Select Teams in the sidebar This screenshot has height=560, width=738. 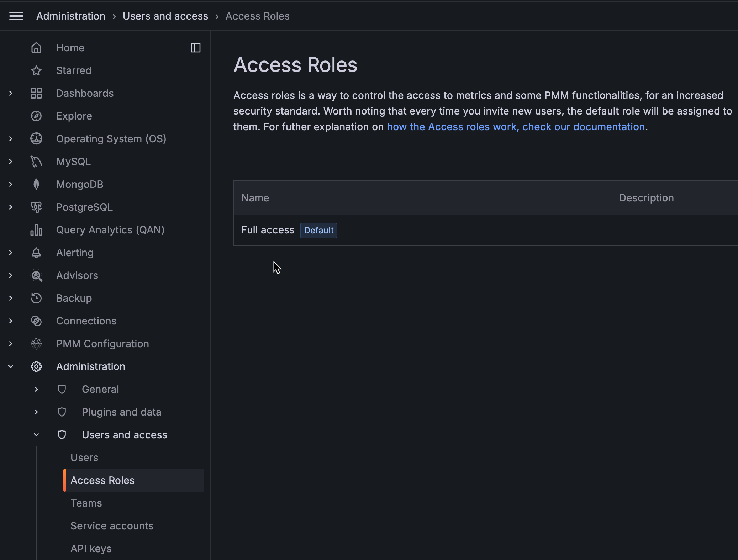[x=86, y=503]
